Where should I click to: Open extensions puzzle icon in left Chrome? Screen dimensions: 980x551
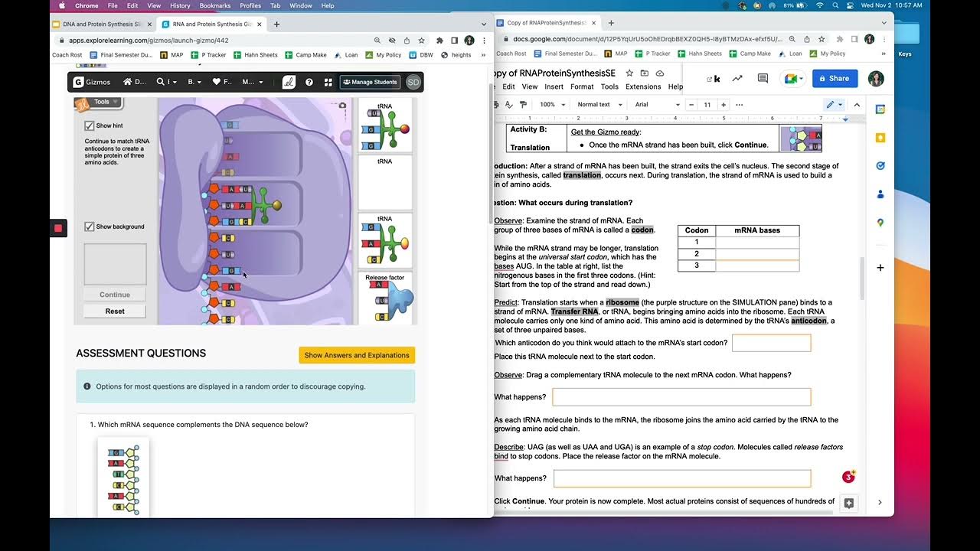439,40
